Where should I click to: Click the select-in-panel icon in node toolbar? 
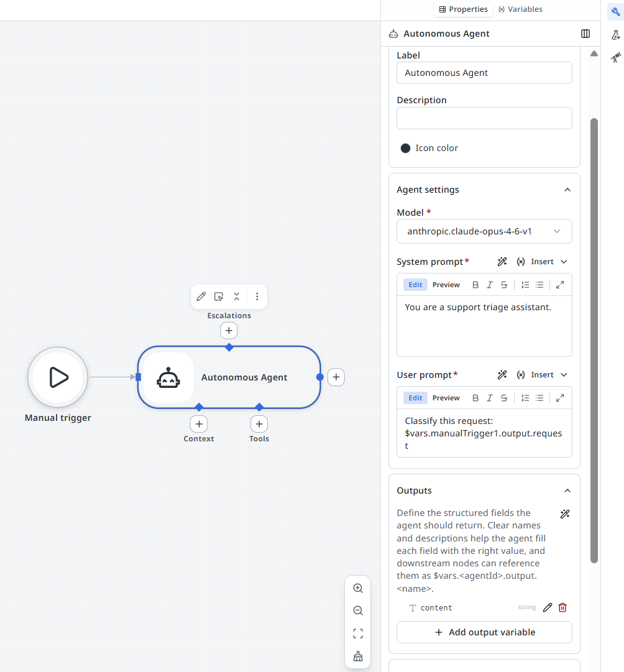click(x=219, y=297)
